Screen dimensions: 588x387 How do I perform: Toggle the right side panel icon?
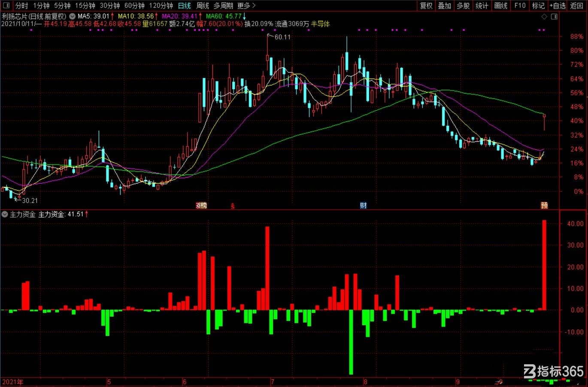click(x=554, y=17)
